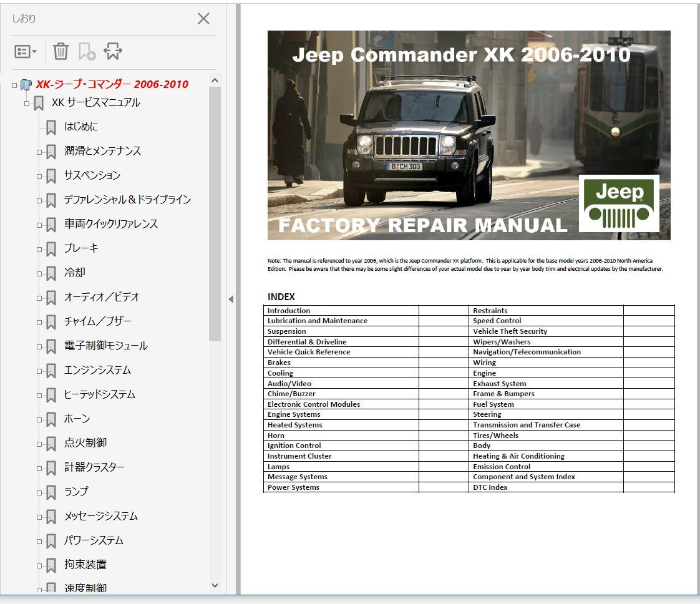Click the Frame & Bumpers index entry
The height and width of the screenshot is (604, 700).
pos(503,394)
